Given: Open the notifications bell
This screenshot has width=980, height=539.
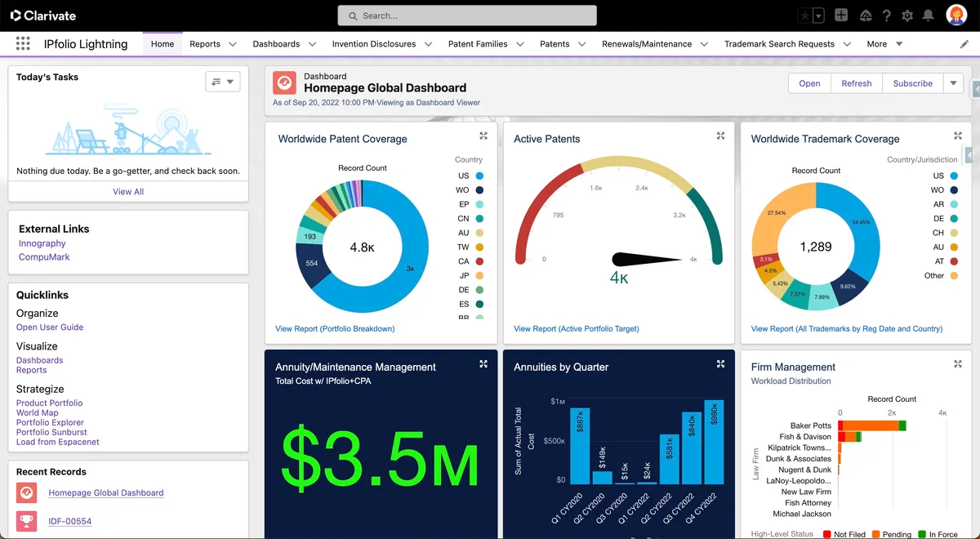Looking at the screenshot, I should pos(929,16).
